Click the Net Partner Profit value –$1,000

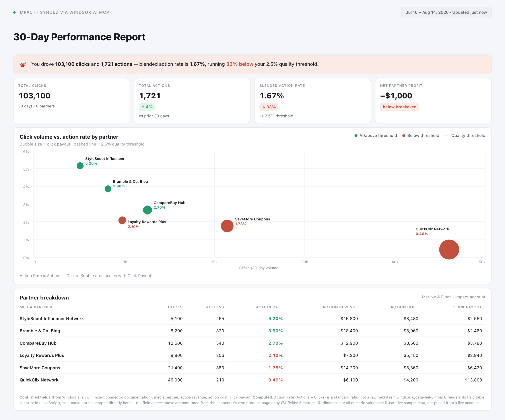pos(396,96)
